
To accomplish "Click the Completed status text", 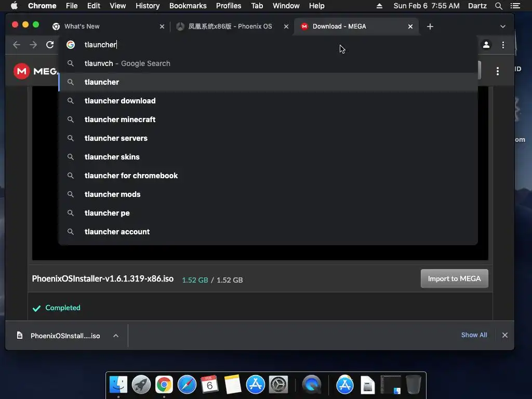I will pos(63,308).
